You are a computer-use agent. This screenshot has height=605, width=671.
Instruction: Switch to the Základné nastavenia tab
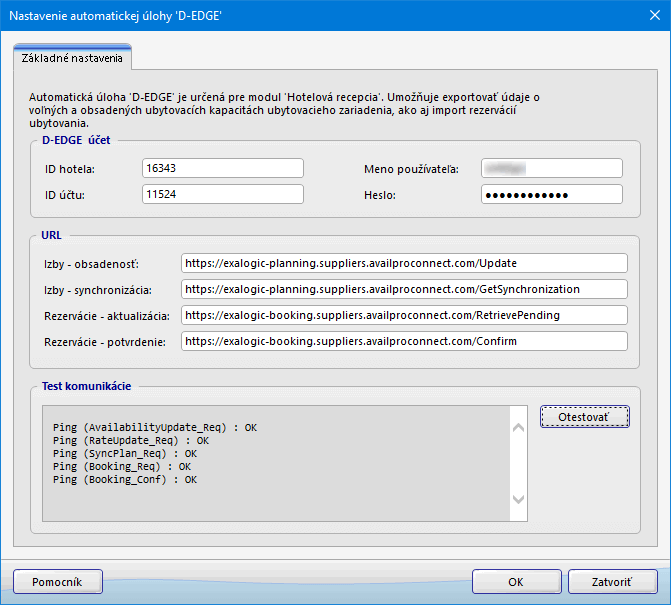(x=73, y=59)
